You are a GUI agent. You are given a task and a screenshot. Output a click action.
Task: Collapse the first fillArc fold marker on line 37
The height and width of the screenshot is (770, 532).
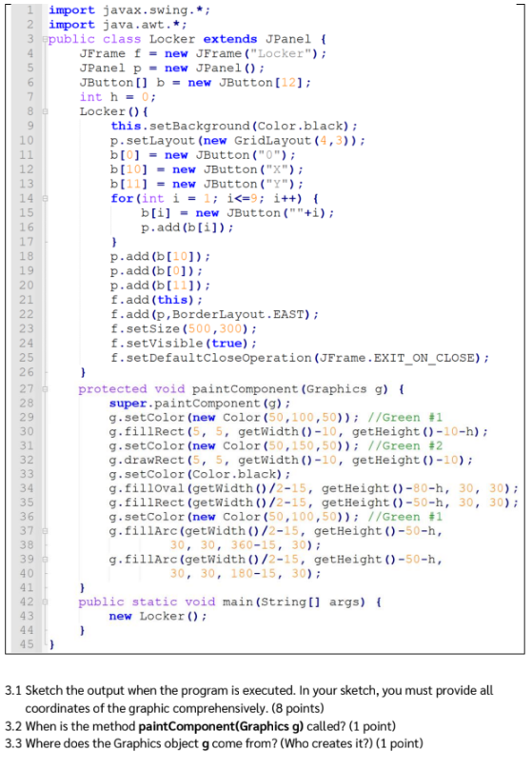pyautogui.click(x=45, y=531)
